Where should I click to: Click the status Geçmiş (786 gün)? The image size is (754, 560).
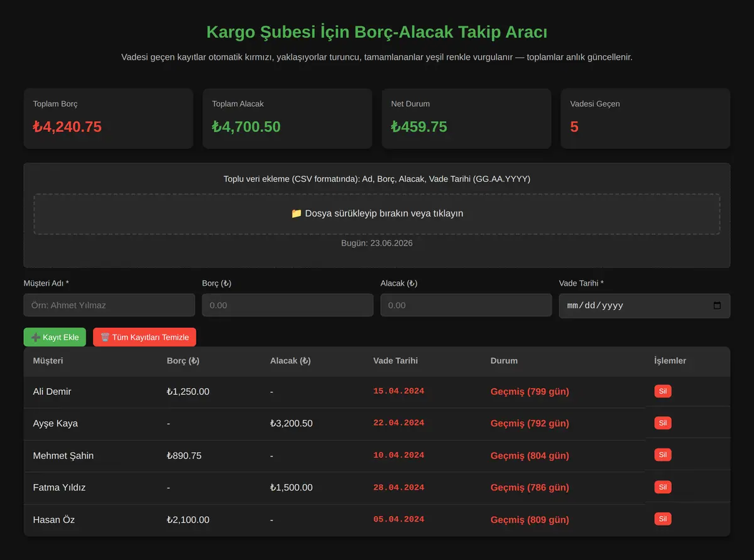point(530,488)
